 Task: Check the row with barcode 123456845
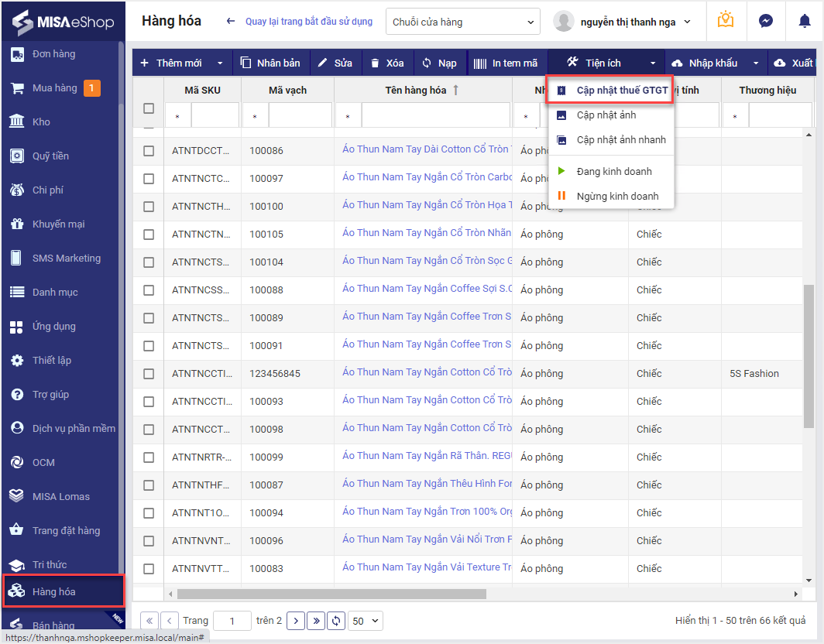[149, 374]
